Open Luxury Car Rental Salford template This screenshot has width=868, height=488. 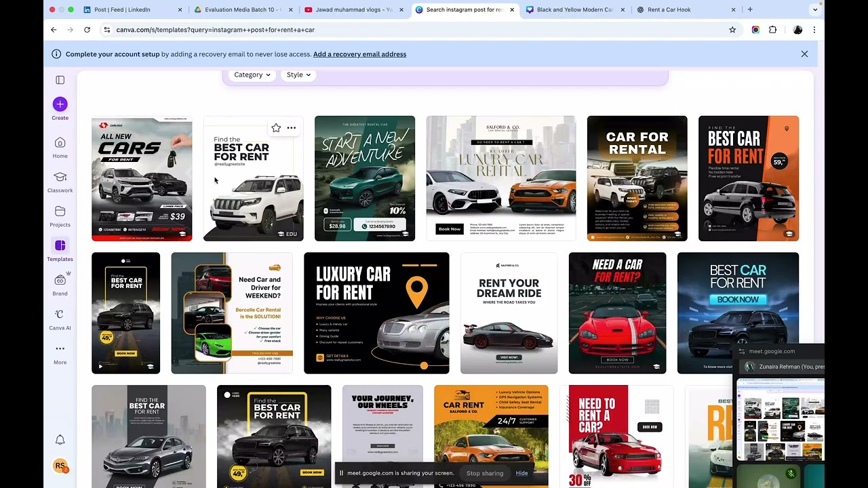click(x=501, y=178)
